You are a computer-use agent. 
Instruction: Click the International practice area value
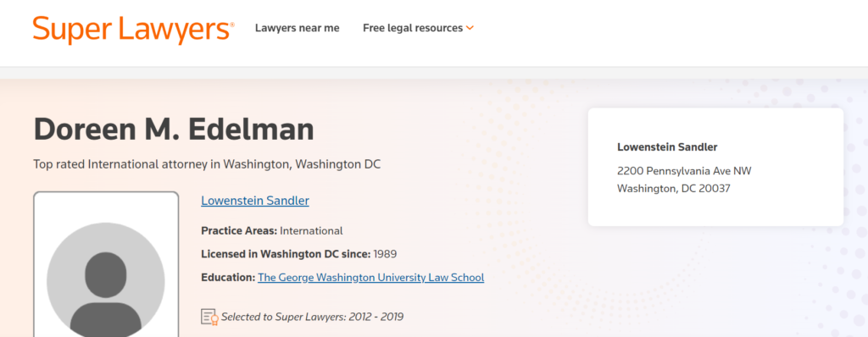(x=312, y=231)
